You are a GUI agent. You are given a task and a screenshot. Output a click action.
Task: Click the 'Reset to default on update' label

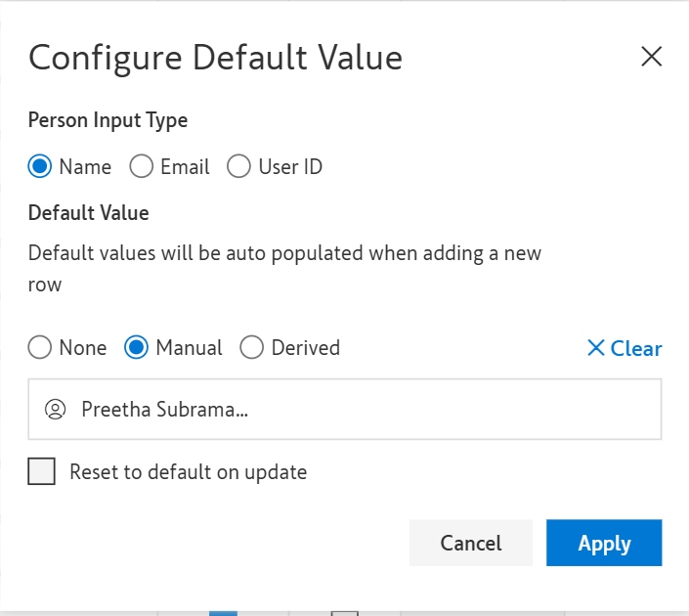(188, 472)
